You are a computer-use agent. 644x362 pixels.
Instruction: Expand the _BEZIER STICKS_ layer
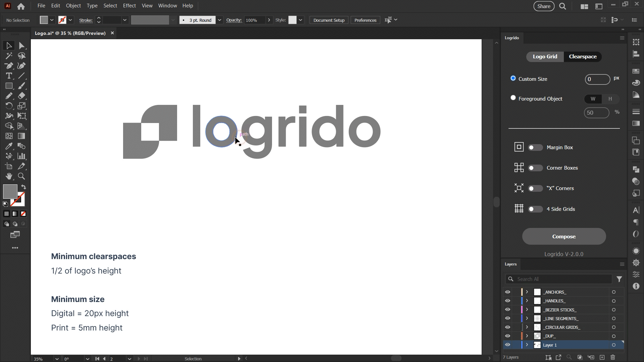pos(527,310)
